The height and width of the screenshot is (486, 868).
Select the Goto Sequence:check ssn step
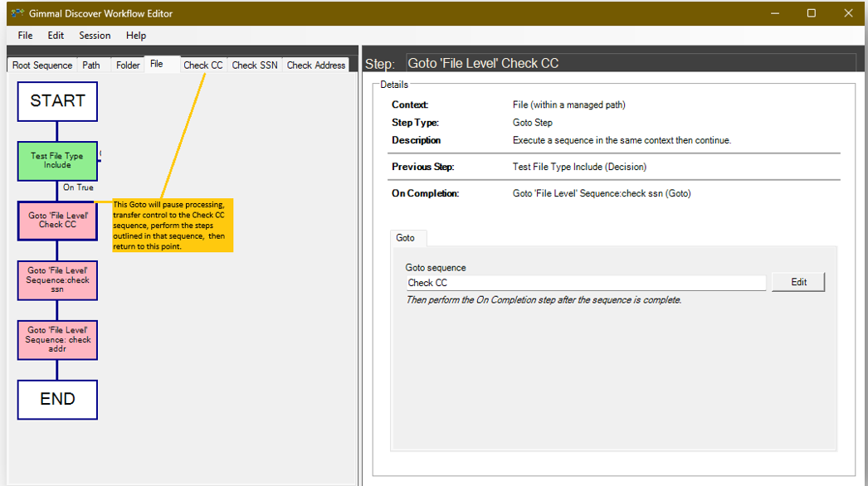(x=57, y=280)
